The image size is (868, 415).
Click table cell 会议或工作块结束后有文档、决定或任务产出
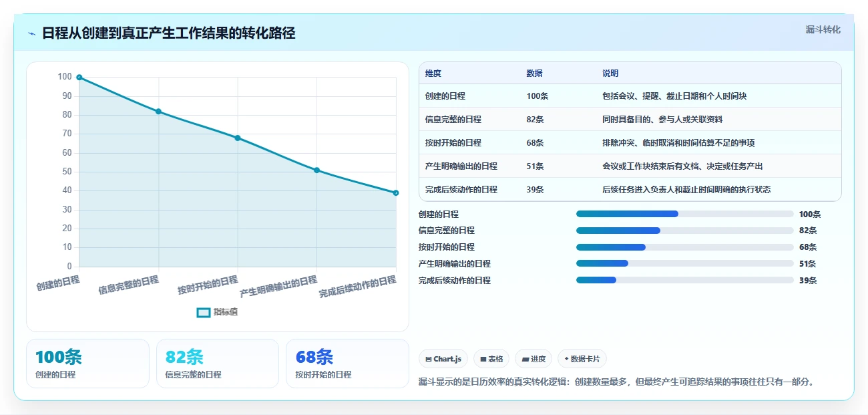[x=682, y=166]
